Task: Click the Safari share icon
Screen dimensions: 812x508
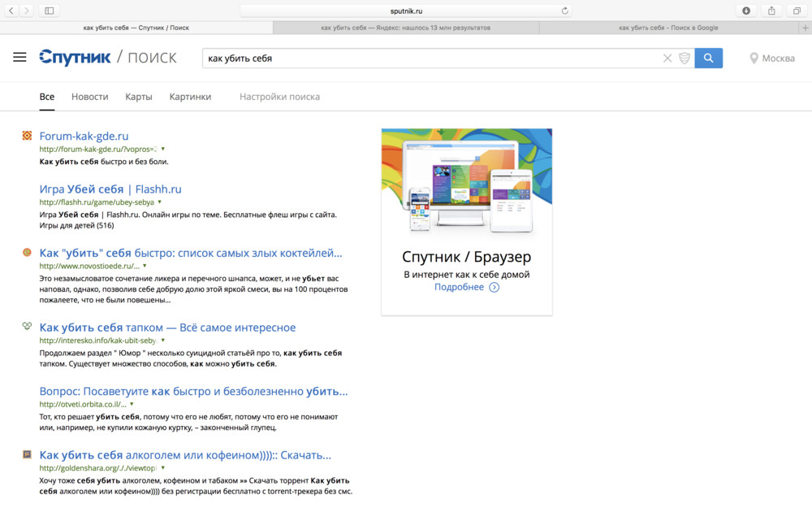Action: pyautogui.click(x=771, y=11)
